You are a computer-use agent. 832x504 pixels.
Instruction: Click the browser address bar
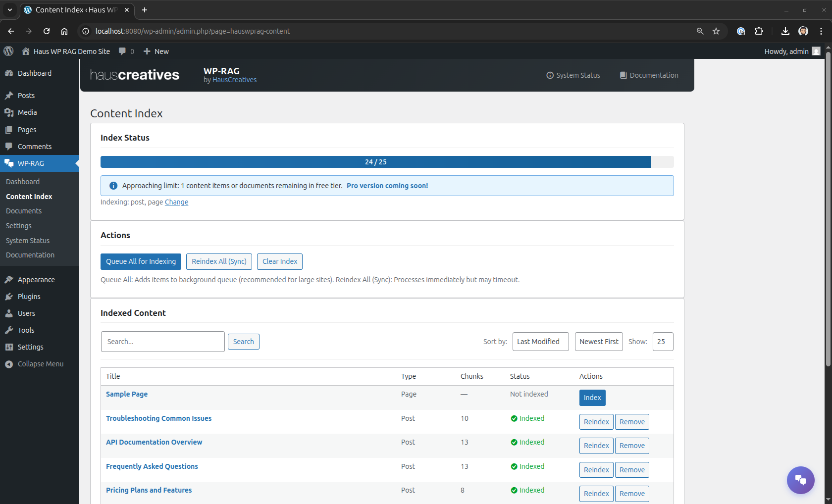[386, 31]
